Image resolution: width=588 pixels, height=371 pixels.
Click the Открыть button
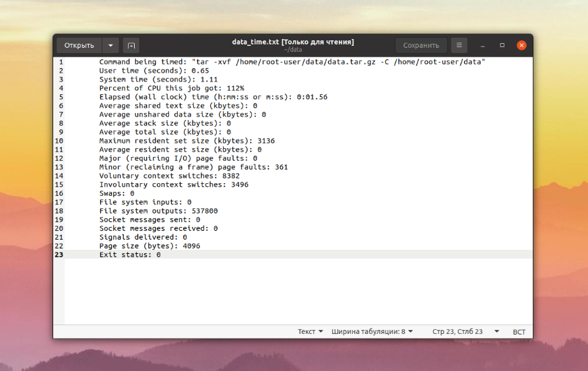[79, 45]
